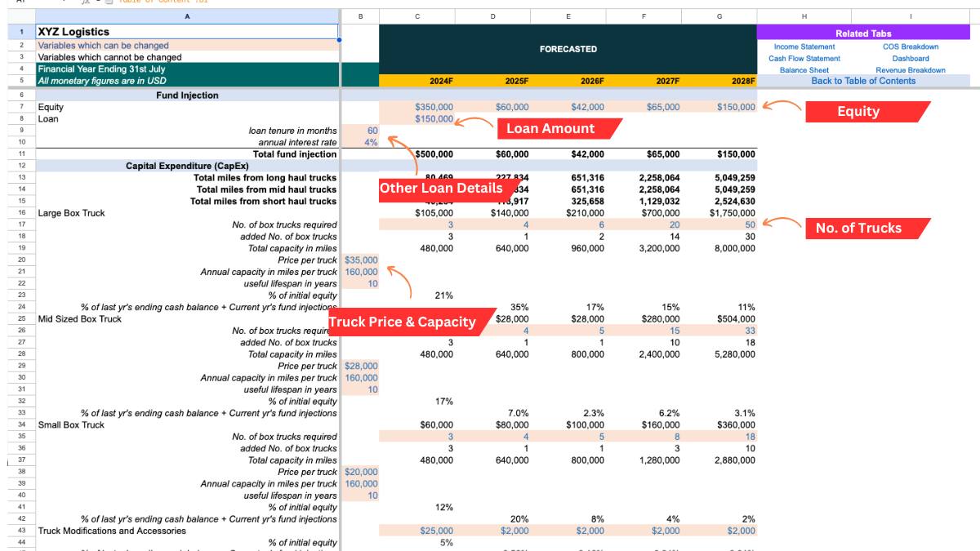
Task: Select the 7.0% cell in 2025F
Action: point(492,413)
